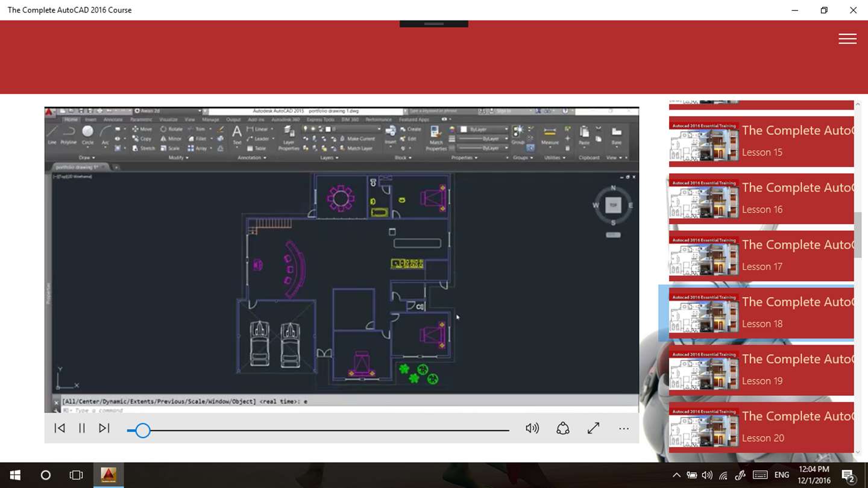Open the Measure utility

tap(550, 135)
